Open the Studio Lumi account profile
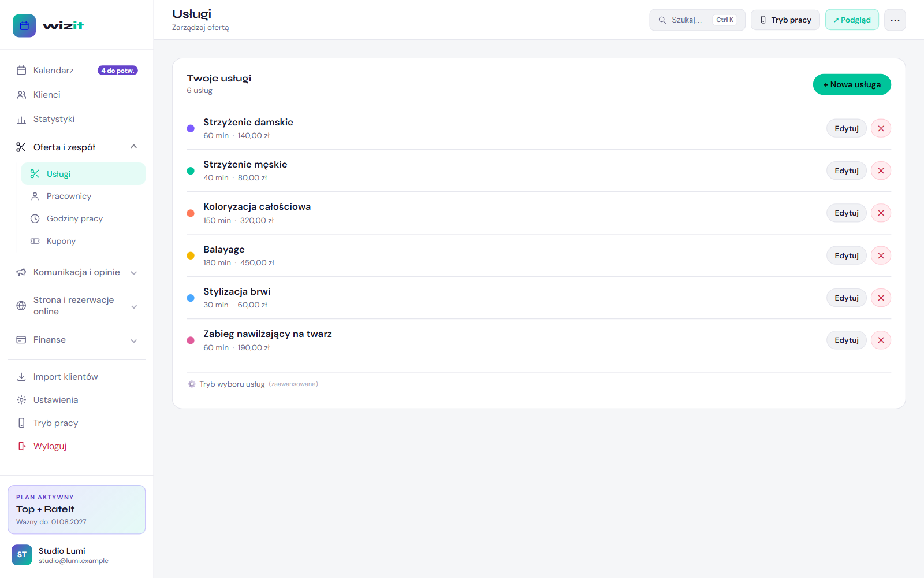924x578 pixels. point(76,555)
